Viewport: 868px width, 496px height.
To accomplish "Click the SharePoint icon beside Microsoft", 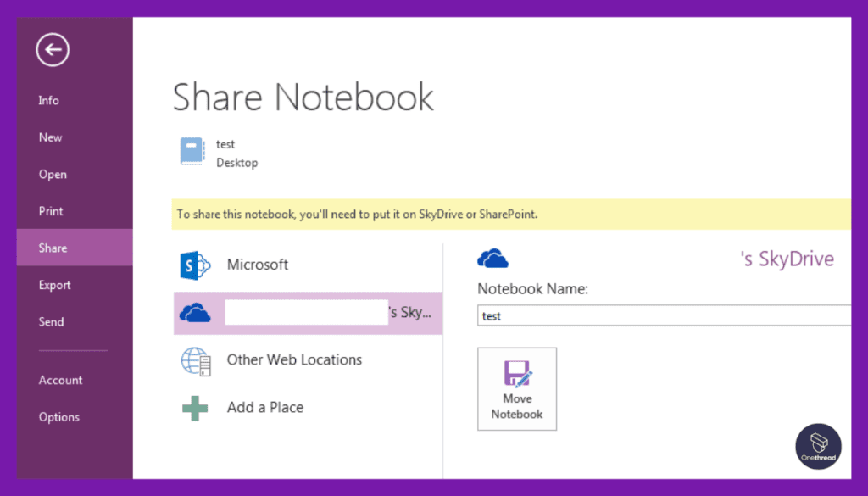I will click(195, 265).
